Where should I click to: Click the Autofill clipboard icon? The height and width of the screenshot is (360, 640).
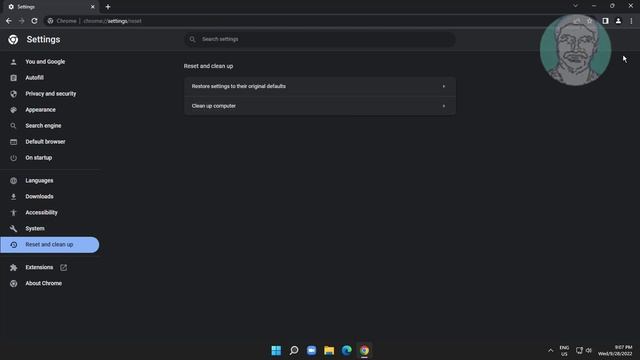pos(13,78)
